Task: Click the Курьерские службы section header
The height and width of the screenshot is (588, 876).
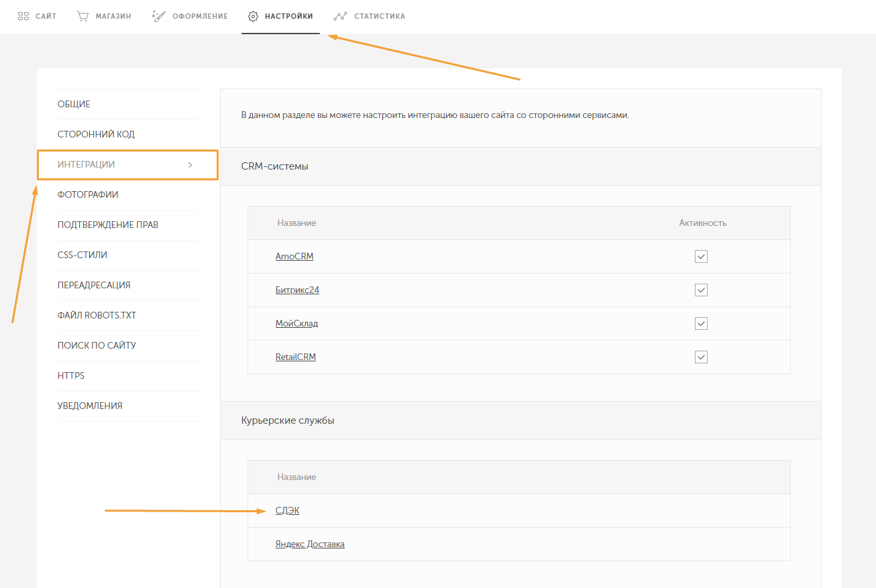Action: coord(521,420)
